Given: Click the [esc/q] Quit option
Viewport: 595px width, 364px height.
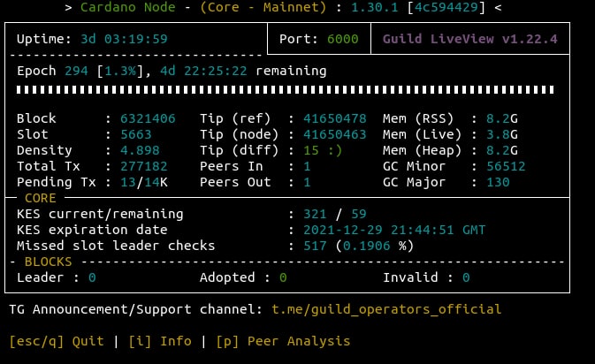Looking at the screenshot, I should (56, 341).
